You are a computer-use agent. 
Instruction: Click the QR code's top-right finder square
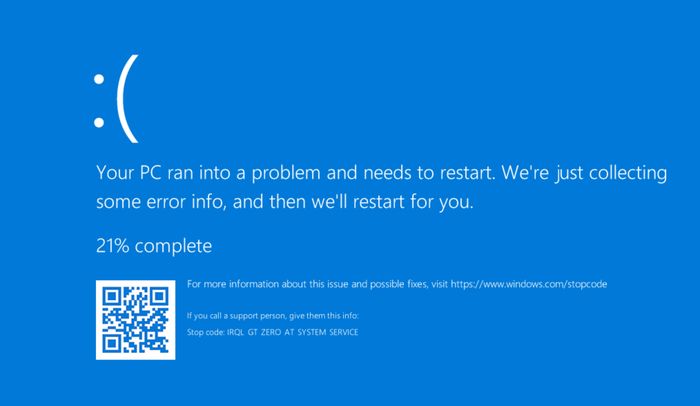coord(160,296)
